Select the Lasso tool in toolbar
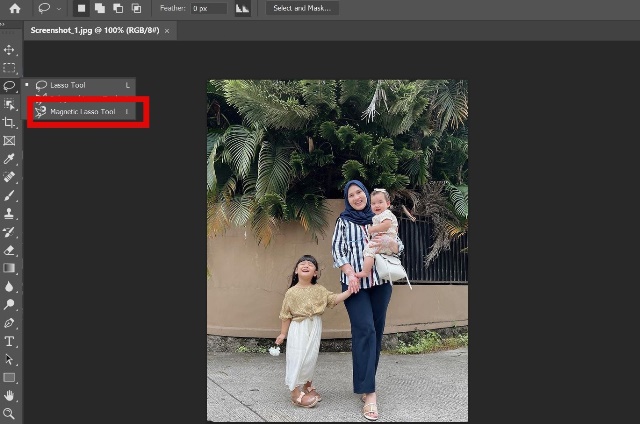640x424 pixels. click(9, 86)
